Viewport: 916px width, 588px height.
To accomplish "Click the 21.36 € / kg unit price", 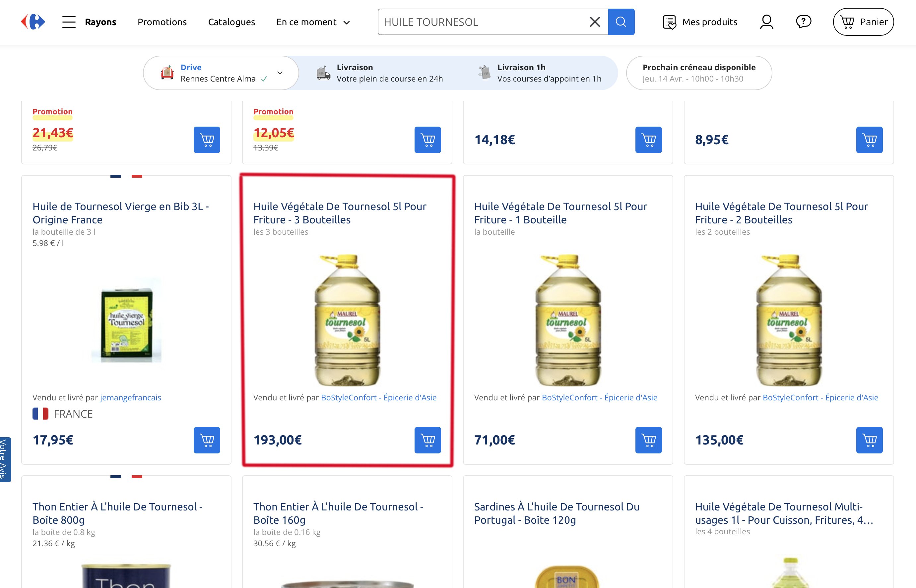I will click(53, 543).
